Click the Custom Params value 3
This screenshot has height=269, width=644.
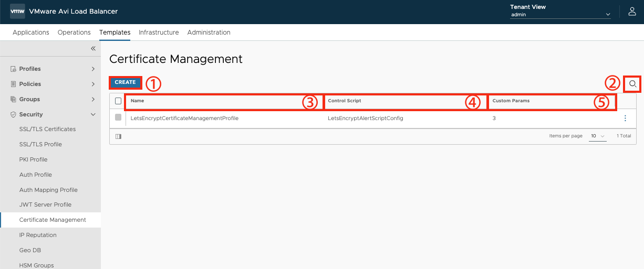pyautogui.click(x=494, y=119)
